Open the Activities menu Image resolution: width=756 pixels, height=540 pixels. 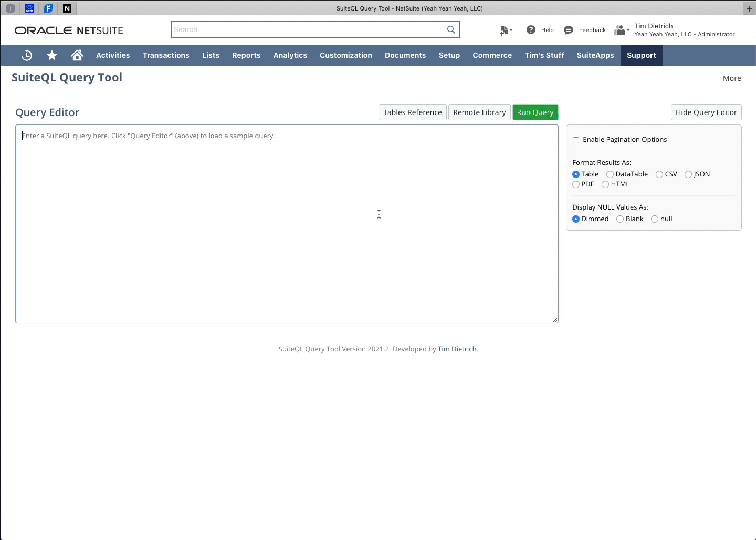[x=113, y=55]
